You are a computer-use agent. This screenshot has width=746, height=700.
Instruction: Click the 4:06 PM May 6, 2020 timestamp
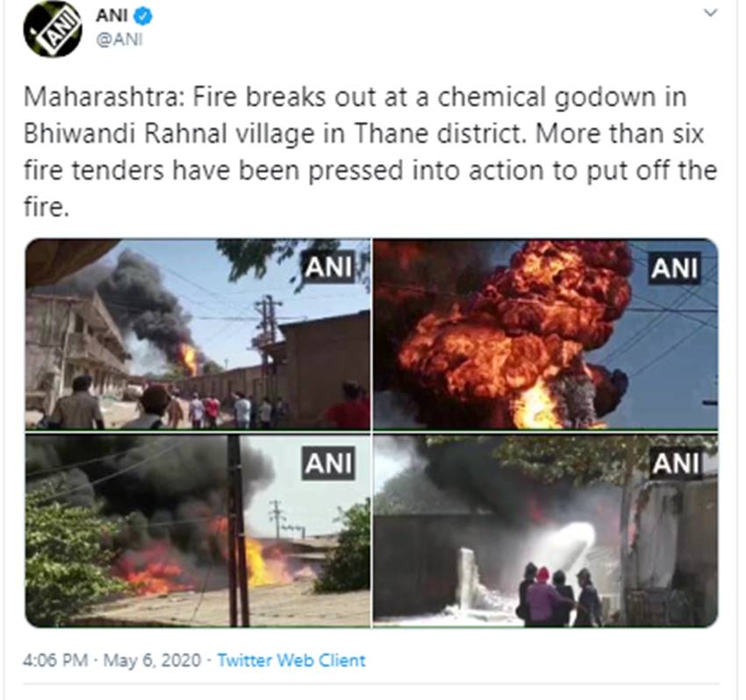(111, 660)
